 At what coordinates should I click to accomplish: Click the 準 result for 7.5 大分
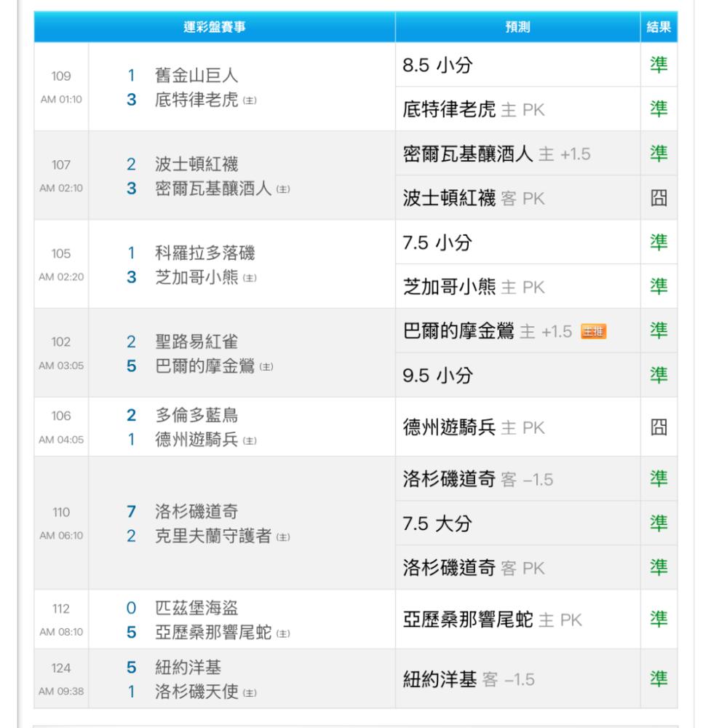[659, 523]
